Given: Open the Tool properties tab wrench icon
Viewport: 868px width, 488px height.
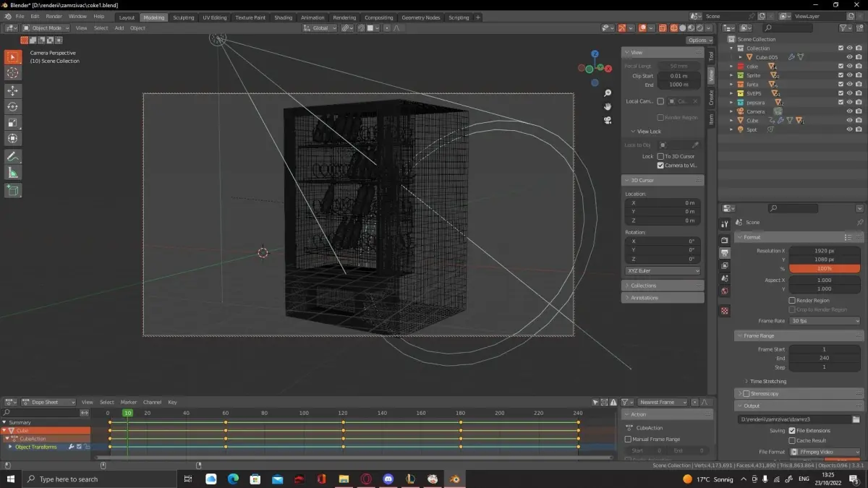Looking at the screenshot, I should pyautogui.click(x=725, y=224).
